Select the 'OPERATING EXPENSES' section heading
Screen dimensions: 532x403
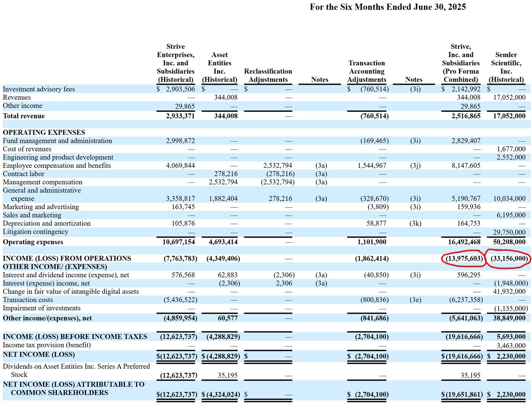44,132
